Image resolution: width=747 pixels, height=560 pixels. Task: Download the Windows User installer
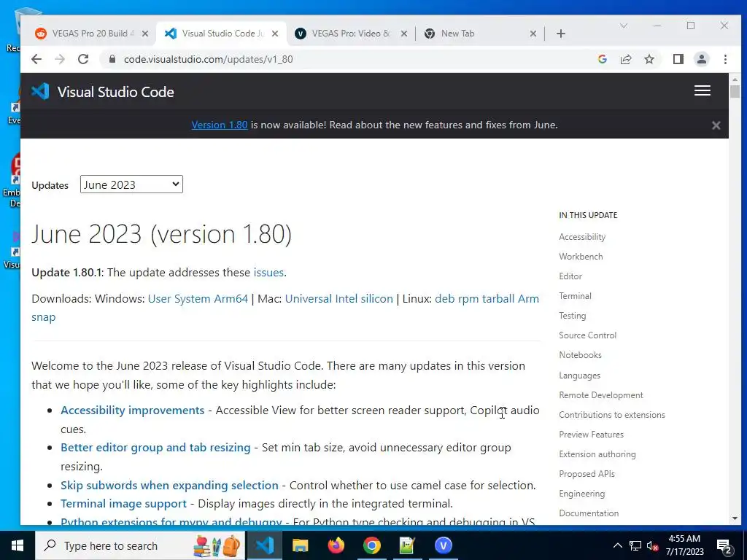(x=160, y=298)
